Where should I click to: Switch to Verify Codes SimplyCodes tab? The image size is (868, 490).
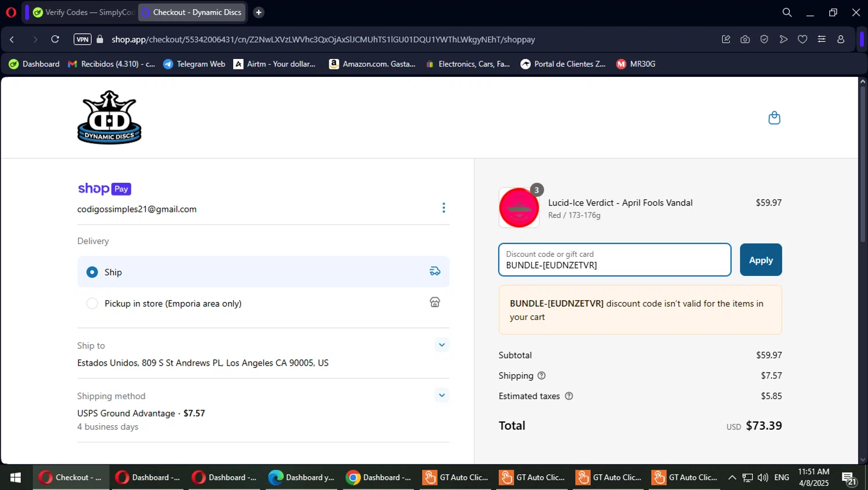pyautogui.click(x=83, y=12)
